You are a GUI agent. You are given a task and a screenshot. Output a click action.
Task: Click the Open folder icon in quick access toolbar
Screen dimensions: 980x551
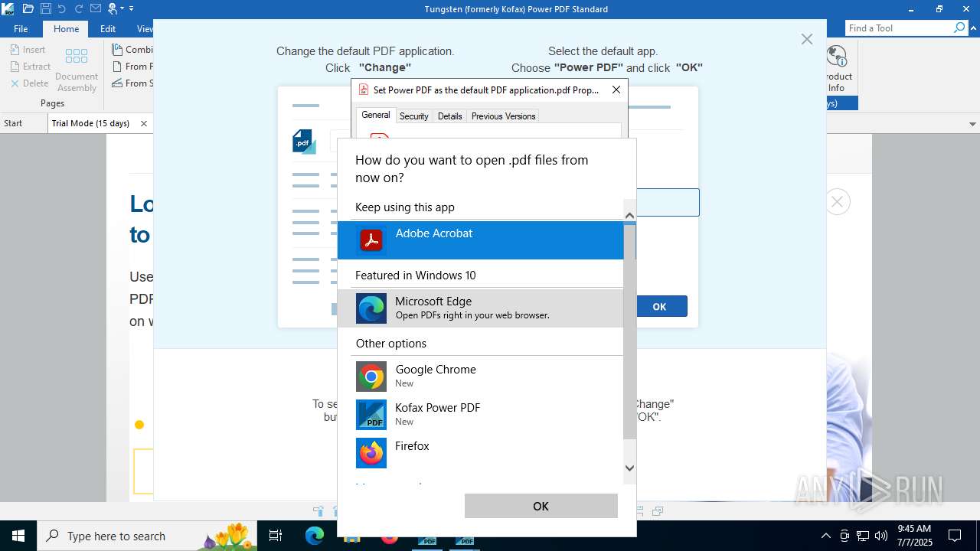pos(28,8)
